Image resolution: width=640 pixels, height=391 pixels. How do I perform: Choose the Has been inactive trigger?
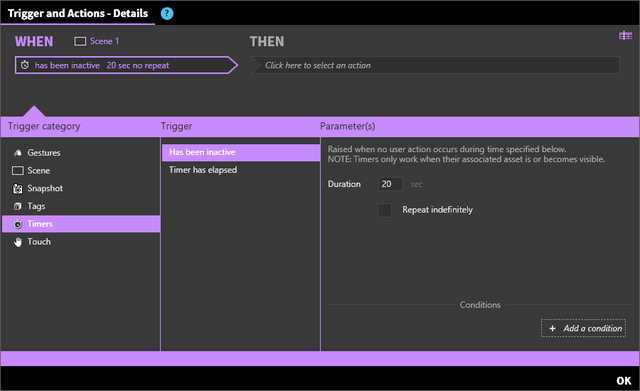tap(241, 152)
